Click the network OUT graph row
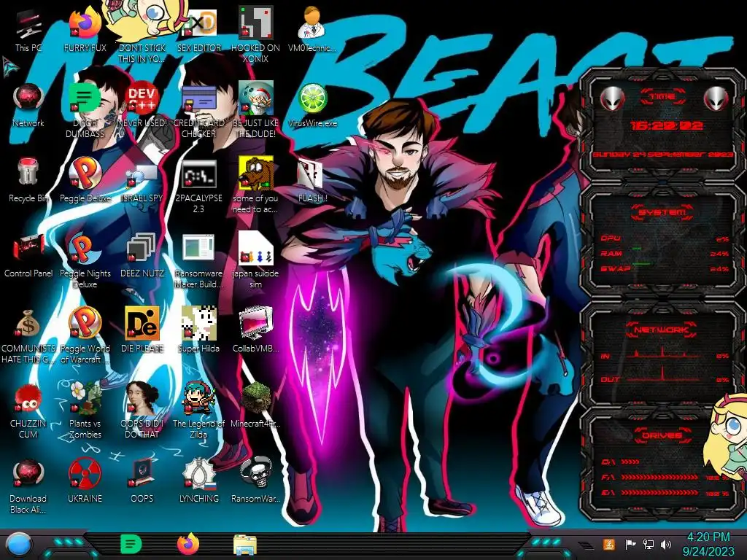747x560 pixels. click(x=665, y=376)
